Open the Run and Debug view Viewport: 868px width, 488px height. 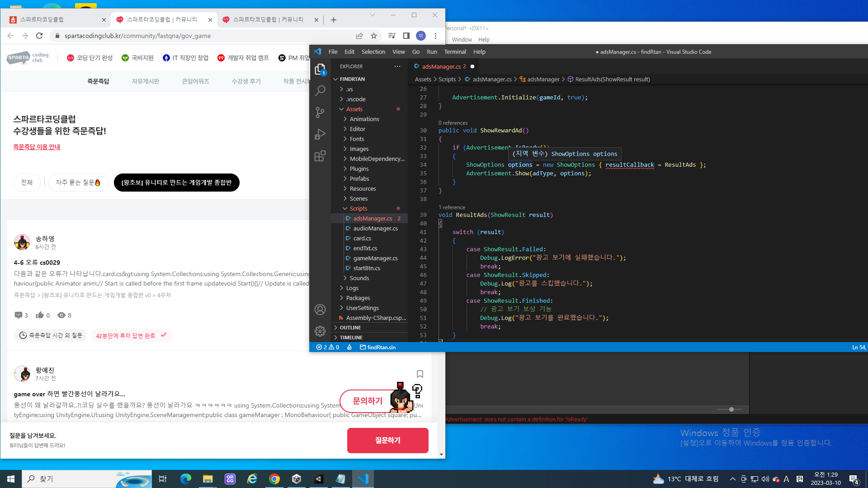[320, 134]
